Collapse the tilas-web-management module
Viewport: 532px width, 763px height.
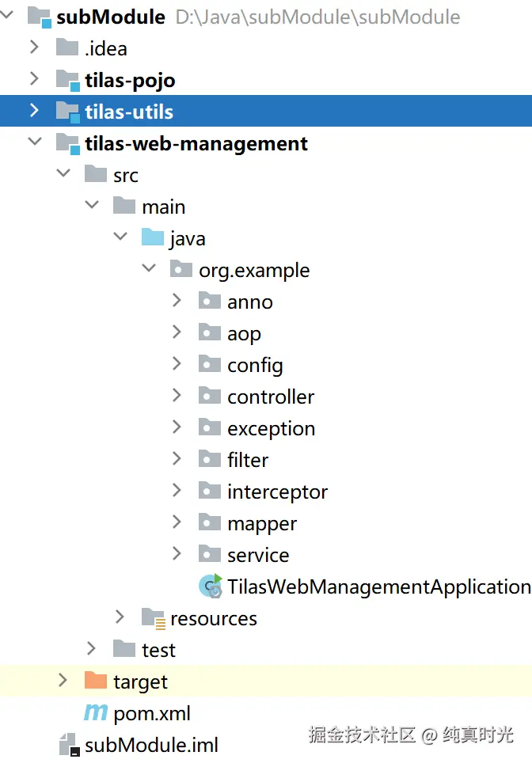click(34, 142)
